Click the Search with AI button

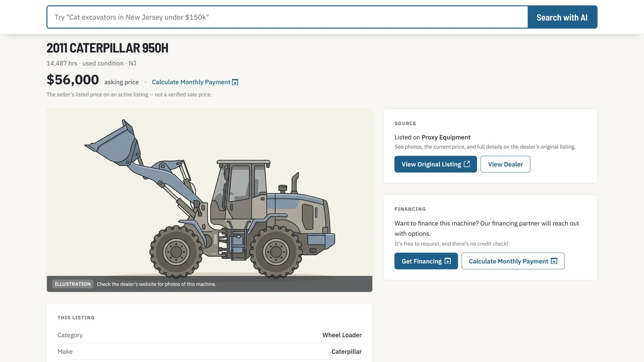[562, 17]
